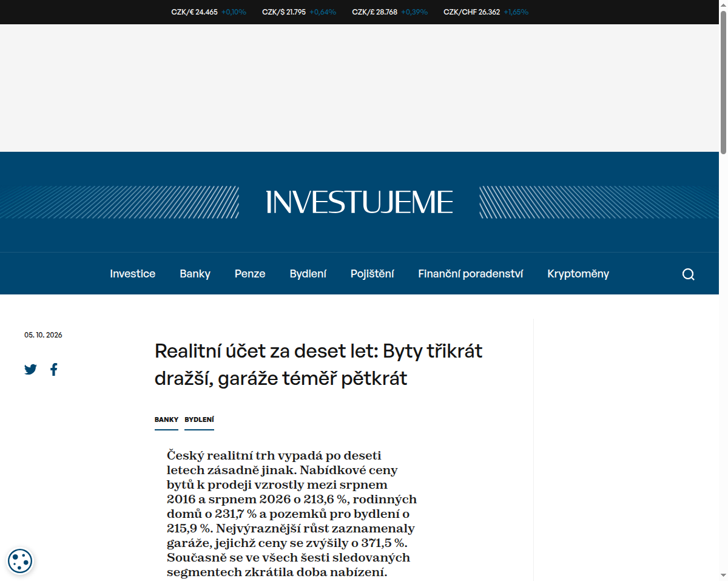Image resolution: width=728 pixels, height=581 pixels.
Task: Share the article on Facebook
Action: pyautogui.click(x=54, y=369)
